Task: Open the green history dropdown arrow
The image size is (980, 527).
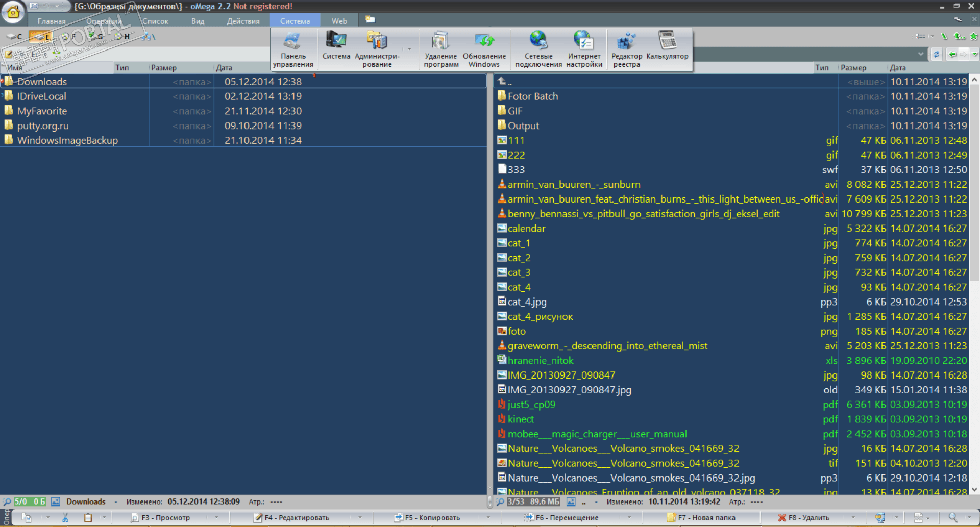Action: click(x=975, y=54)
